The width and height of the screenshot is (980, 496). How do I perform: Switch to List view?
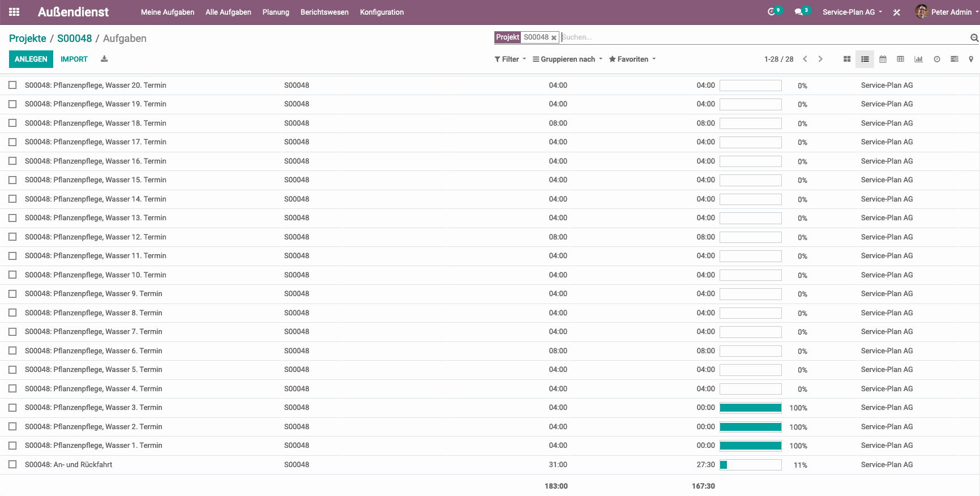click(865, 59)
